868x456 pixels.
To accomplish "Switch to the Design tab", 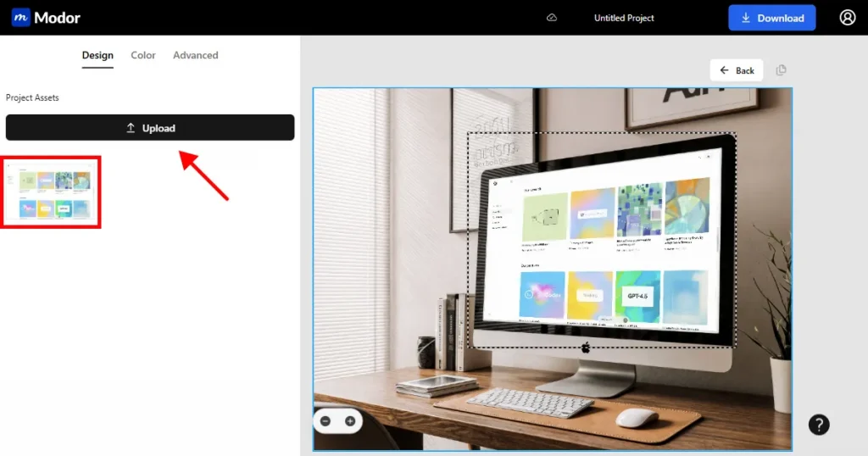I will pyautogui.click(x=97, y=55).
